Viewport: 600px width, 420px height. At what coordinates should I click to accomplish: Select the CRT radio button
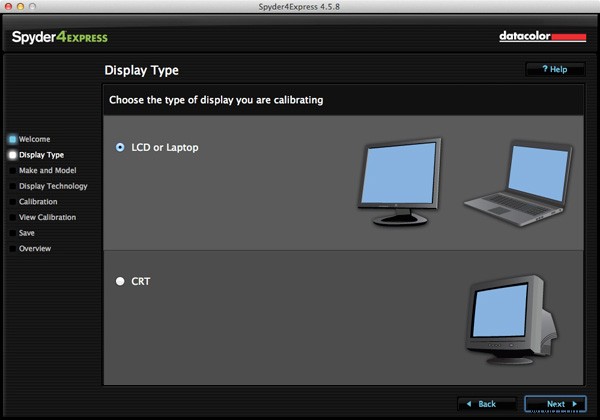(x=120, y=281)
